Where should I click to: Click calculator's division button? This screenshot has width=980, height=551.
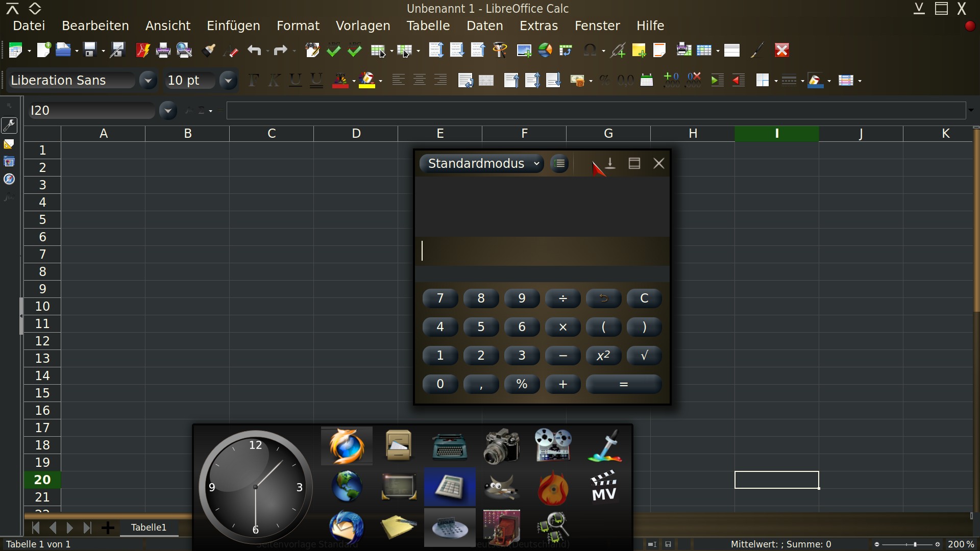pos(562,298)
